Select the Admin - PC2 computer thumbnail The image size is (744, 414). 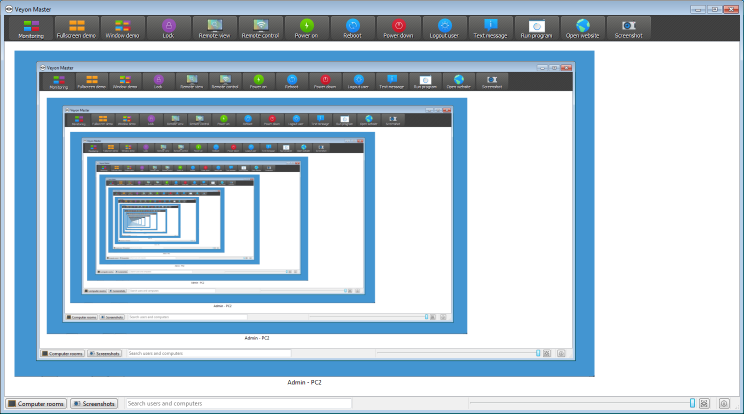point(304,214)
